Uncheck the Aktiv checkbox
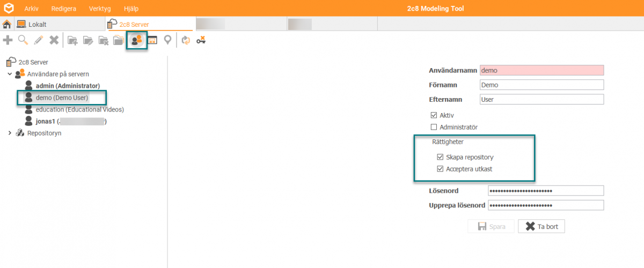 (434, 115)
